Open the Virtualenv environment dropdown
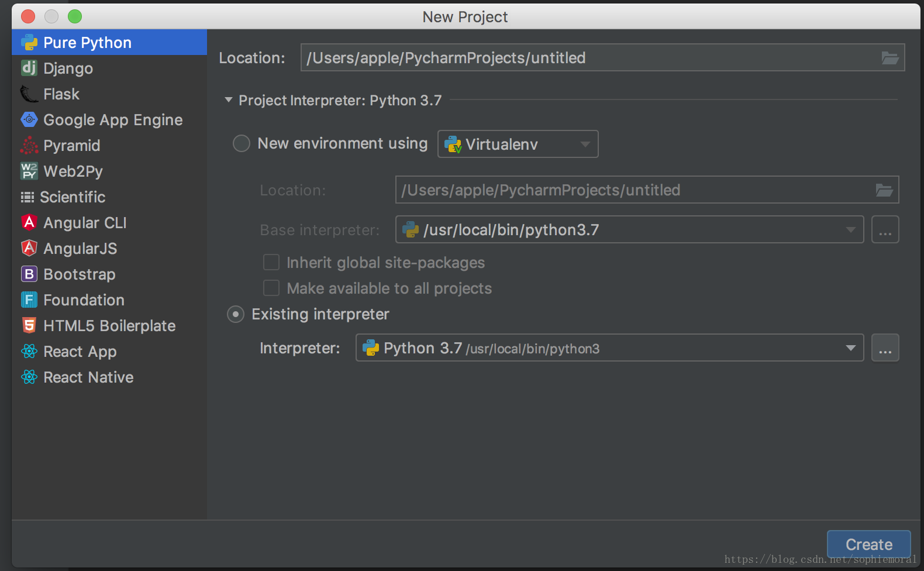Screen dimensions: 924x571 click(x=518, y=144)
